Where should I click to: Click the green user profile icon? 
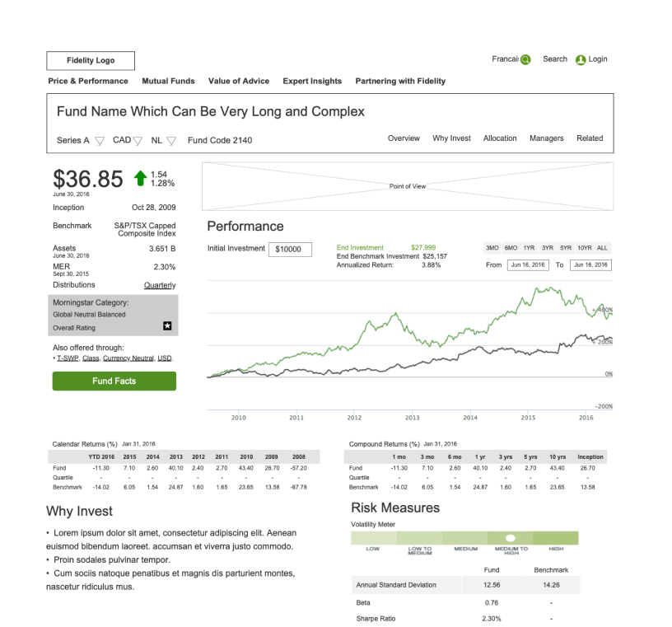tap(581, 59)
